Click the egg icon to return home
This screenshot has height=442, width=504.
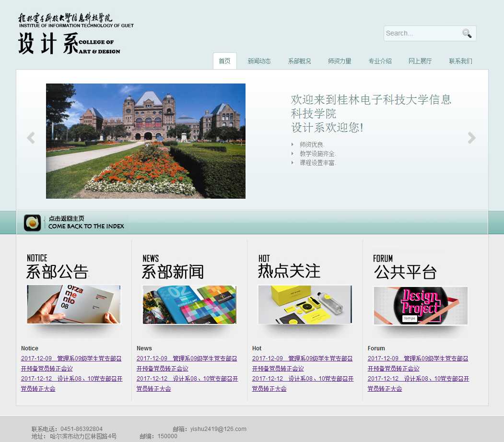pos(33,223)
